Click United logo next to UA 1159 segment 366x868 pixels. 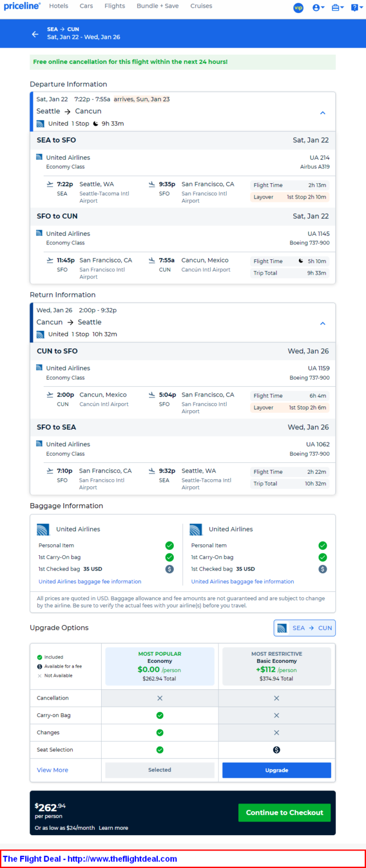[x=39, y=368]
